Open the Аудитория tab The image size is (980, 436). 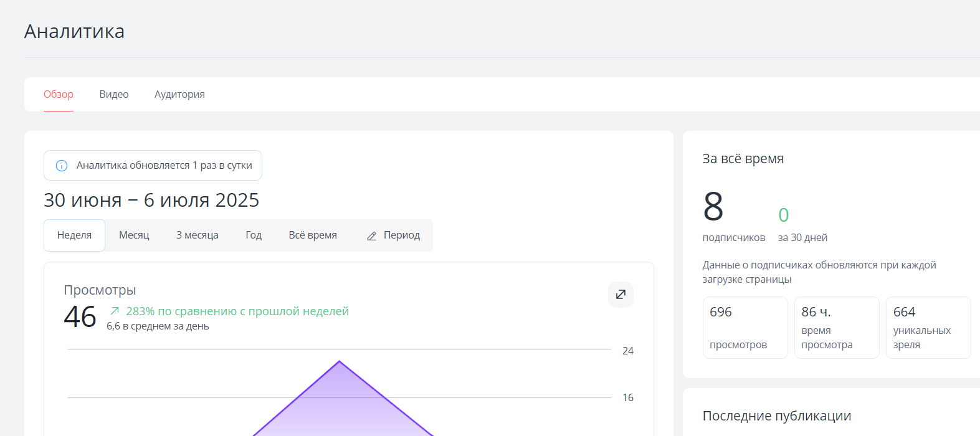pos(179,95)
